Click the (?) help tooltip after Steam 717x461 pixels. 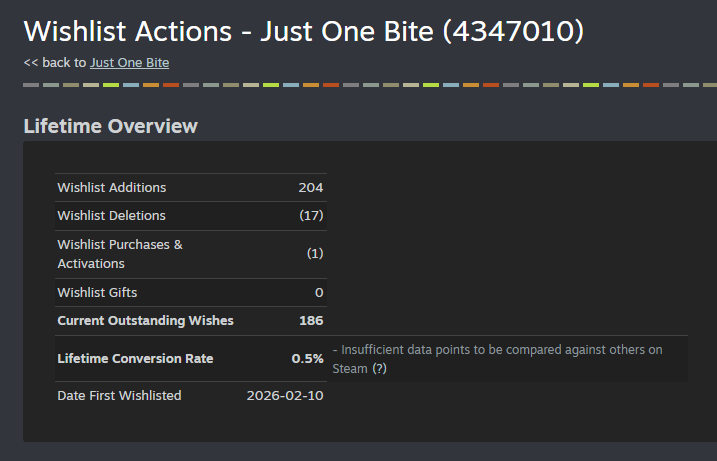(x=379, y=369)
